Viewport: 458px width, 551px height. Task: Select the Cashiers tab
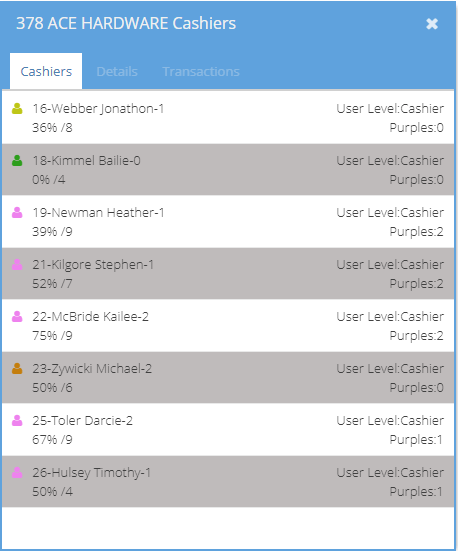click(46, 71)
